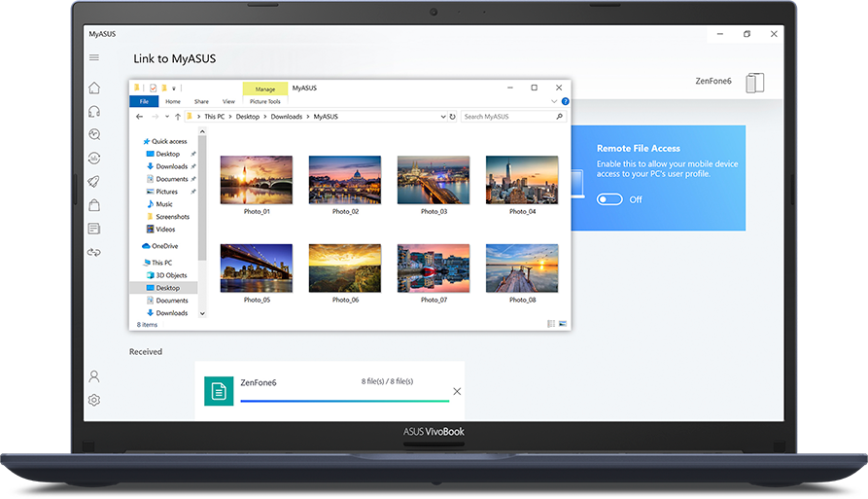Select Photo_01 thumbnail
This screenshot has height=499, width=868.
coord(257,180)
